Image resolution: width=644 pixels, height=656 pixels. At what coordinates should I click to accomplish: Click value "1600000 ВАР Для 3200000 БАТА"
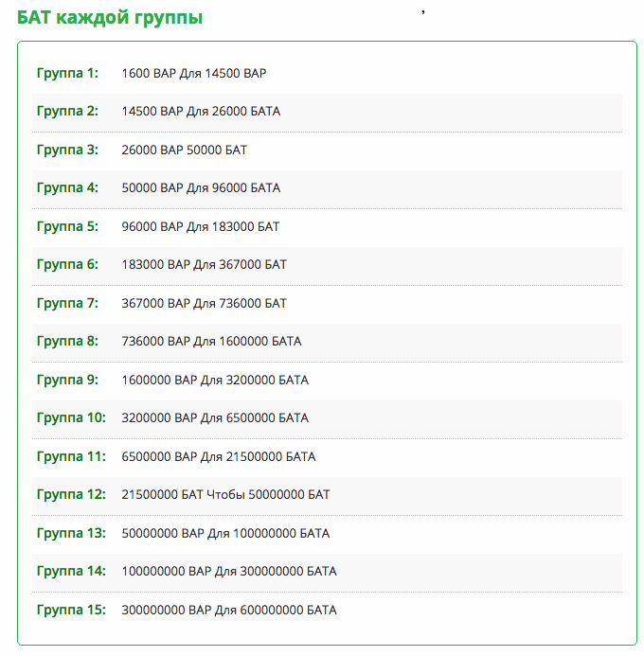(x=215, y=380)
